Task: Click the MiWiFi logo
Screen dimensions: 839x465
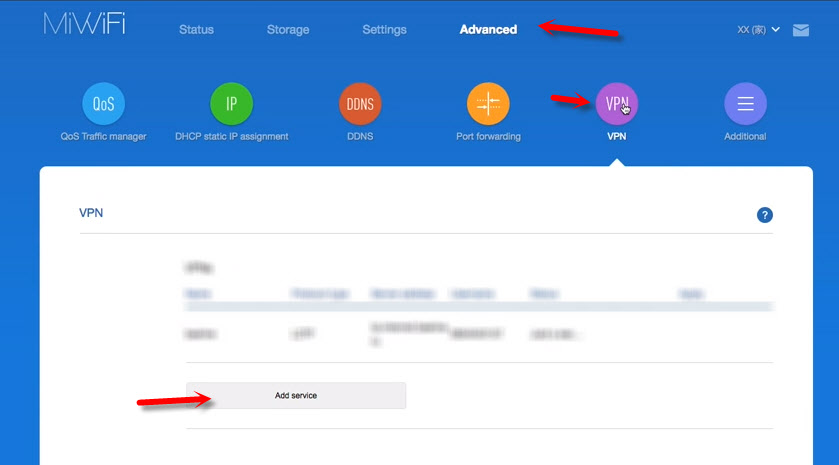Action: click(x=85, y=26)
